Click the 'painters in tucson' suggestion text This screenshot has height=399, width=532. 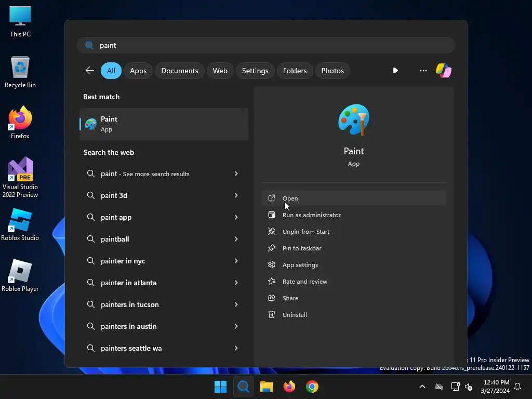click(x=129, y=304)
